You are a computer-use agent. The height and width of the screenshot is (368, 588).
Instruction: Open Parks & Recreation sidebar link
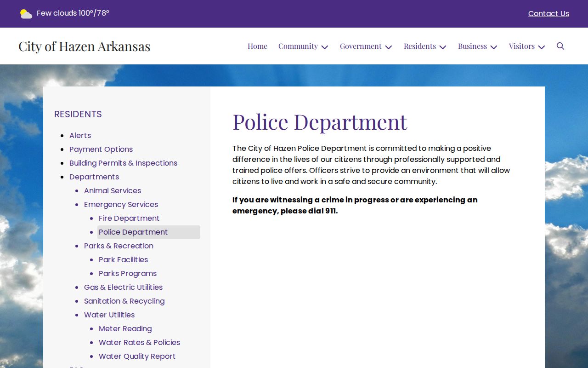(x=119, y=246)
